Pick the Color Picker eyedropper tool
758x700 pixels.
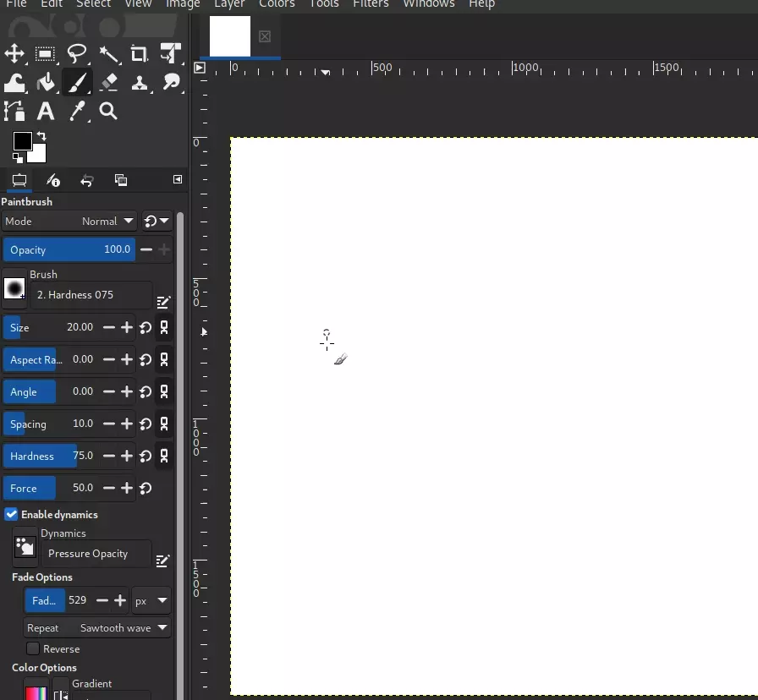(x=78, y=111)
